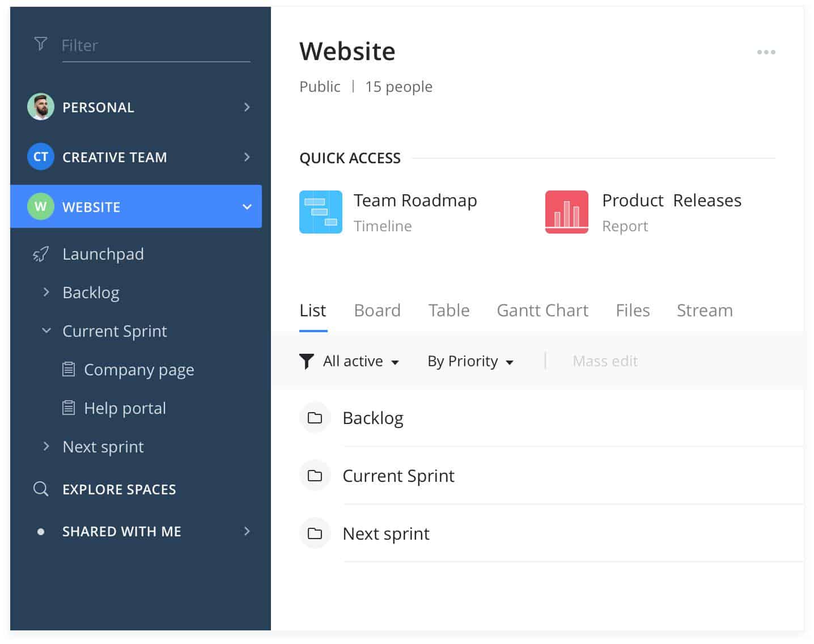This screenshot has height=644, width=814.
Task: Open the Explore Spaces search icon
Action: pyautogui.click(x=40, y=489)
